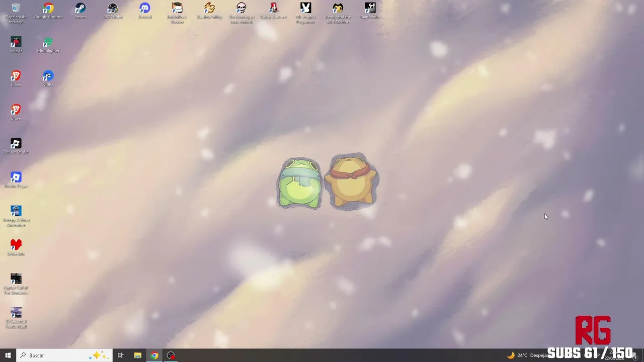Screen dimensions: 644x362
Task: Select the Undertale red heart shortcut
Action: tap(16, 248)
